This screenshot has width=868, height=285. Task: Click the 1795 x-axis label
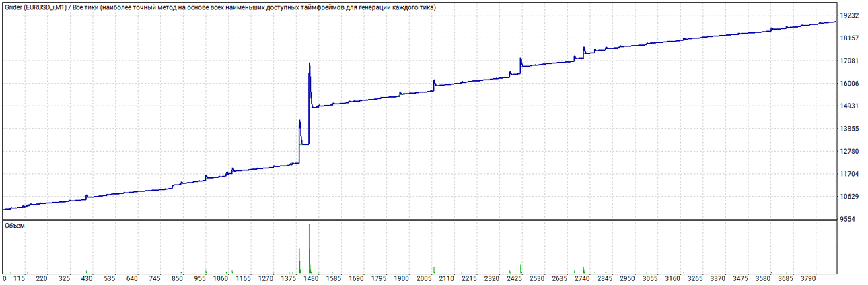click(379, 278)
